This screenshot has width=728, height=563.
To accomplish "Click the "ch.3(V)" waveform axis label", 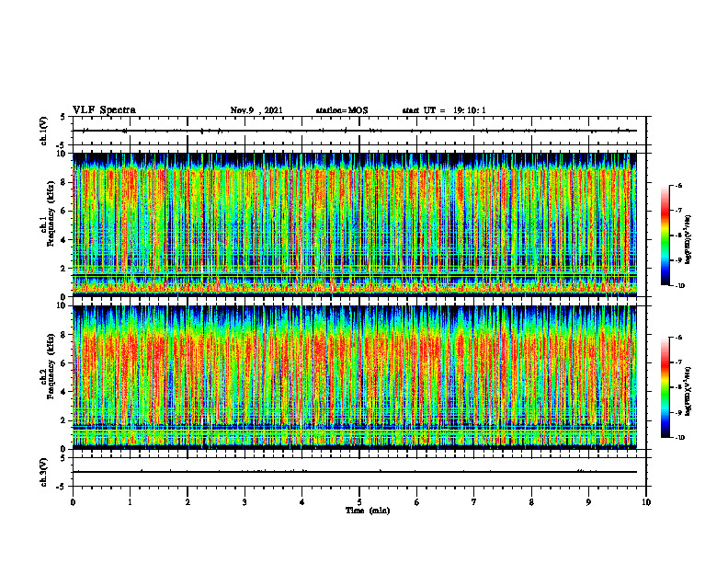I will point(43,472).
